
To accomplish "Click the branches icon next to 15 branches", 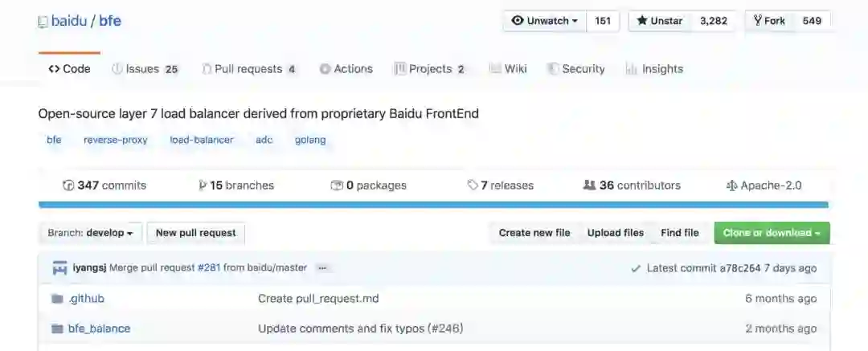I will tap(203, 186).
